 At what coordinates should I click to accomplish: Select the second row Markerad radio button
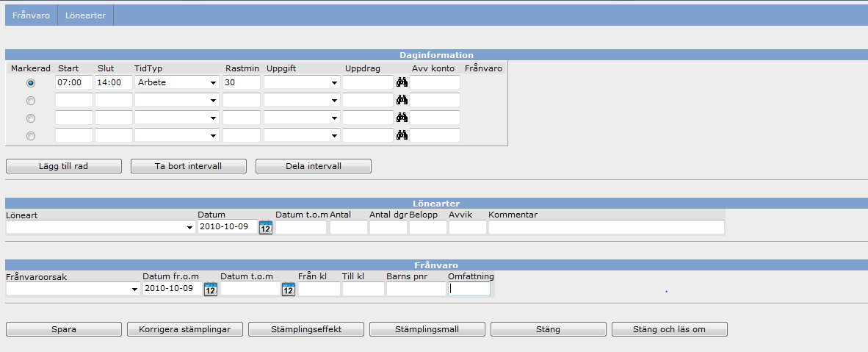pos(31,101)
